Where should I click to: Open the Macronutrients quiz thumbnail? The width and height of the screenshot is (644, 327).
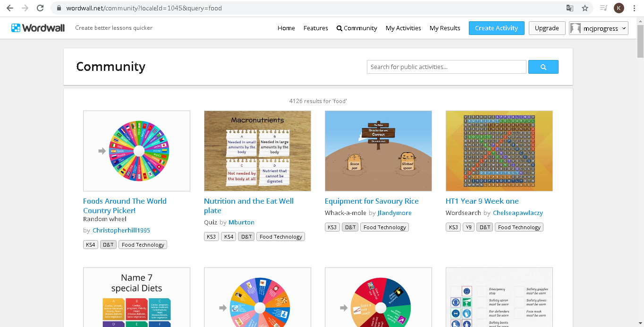257,151
